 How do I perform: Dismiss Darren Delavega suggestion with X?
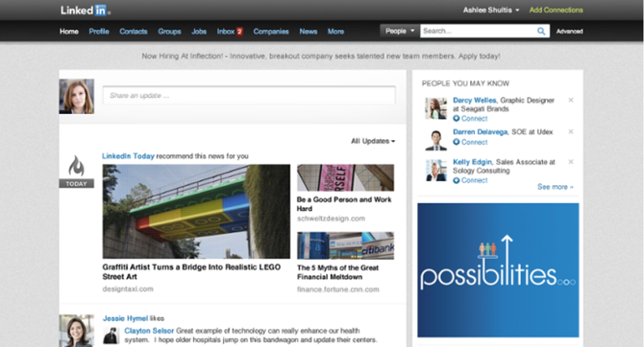570,132
